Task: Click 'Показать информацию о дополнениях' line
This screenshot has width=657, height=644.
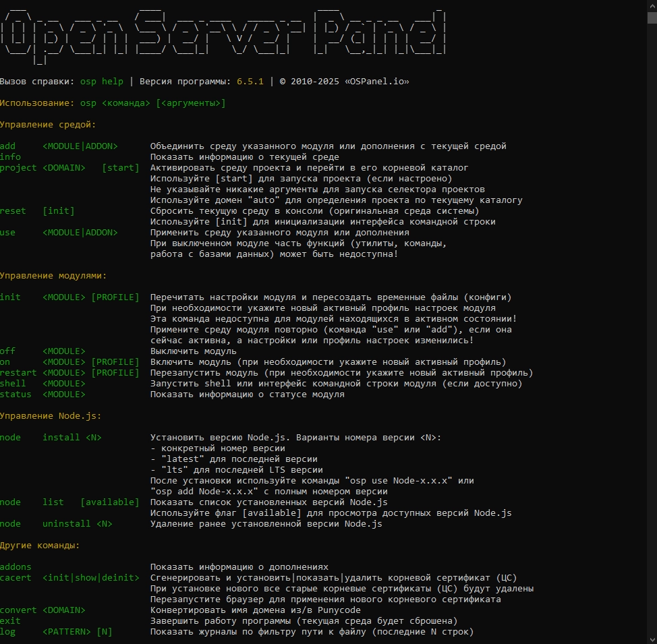Action: 239,567
